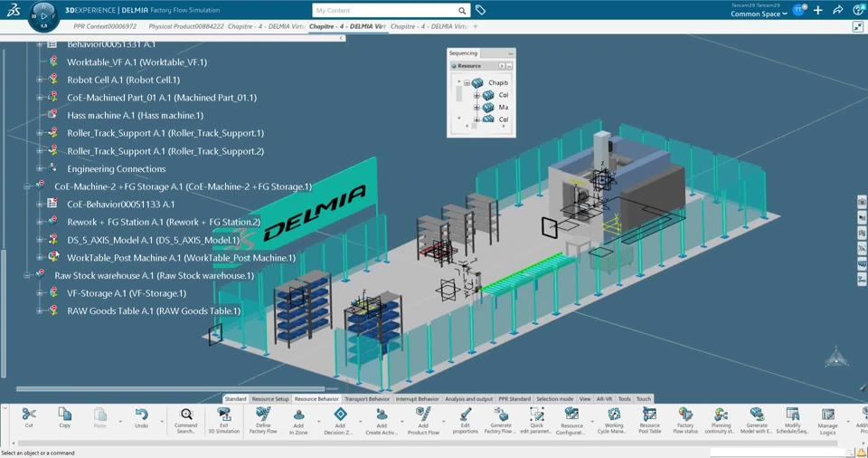
Task: Select RAW Goods Table A.1 item
Action: [x=154, y=311]
